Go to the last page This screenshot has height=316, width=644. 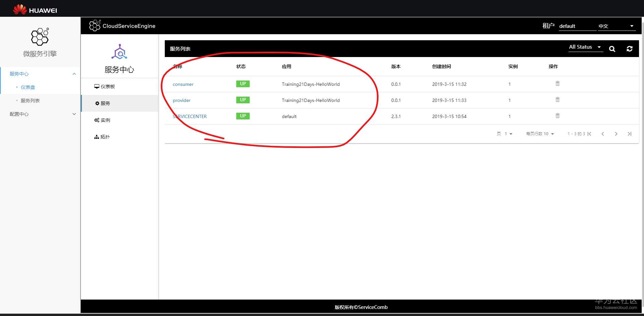tap(630, 134)
